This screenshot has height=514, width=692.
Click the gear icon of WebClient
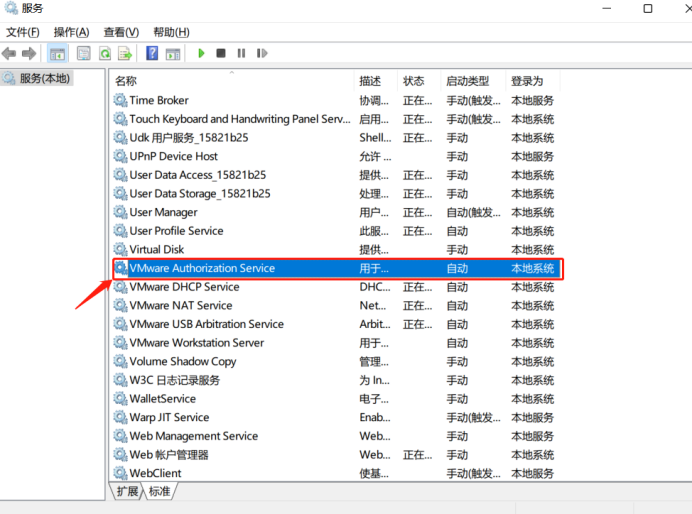(x=120, y=473)
